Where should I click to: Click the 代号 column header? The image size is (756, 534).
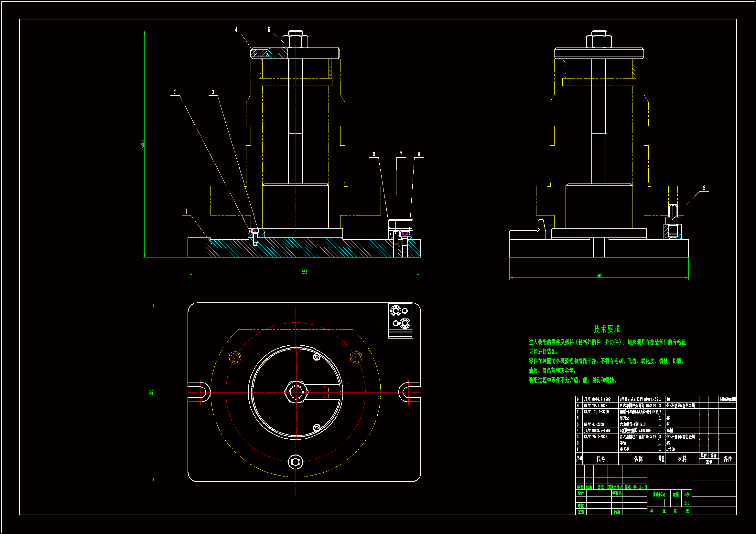coord(600,459)
